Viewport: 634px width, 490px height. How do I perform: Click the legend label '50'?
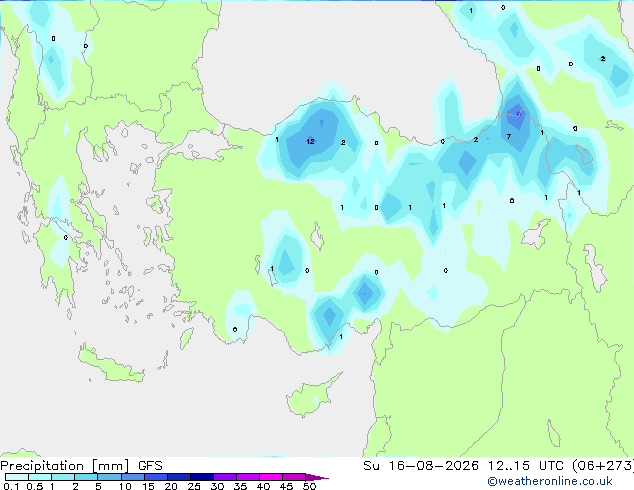pyautogui.click(x=309, y=486)
